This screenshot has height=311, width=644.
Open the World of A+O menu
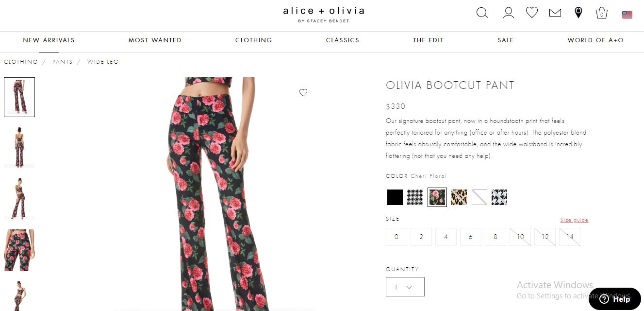click(x=595, y=40)
